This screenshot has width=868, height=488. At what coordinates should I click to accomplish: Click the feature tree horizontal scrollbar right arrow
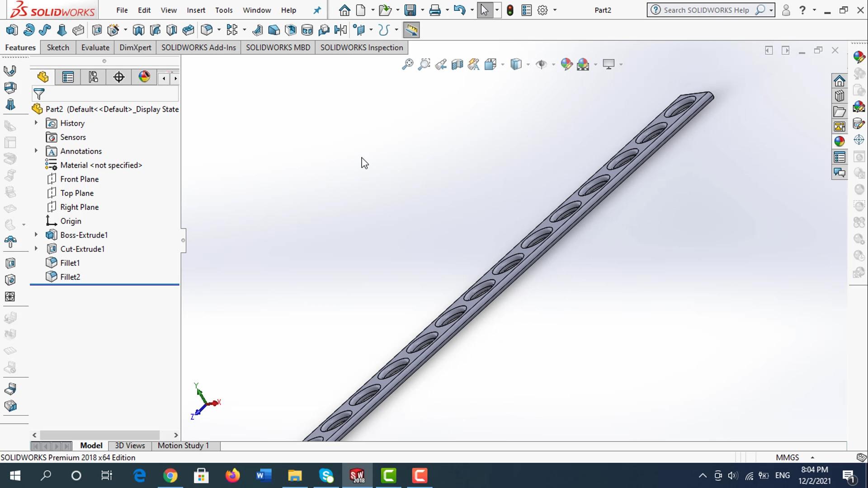pos(176,435)
